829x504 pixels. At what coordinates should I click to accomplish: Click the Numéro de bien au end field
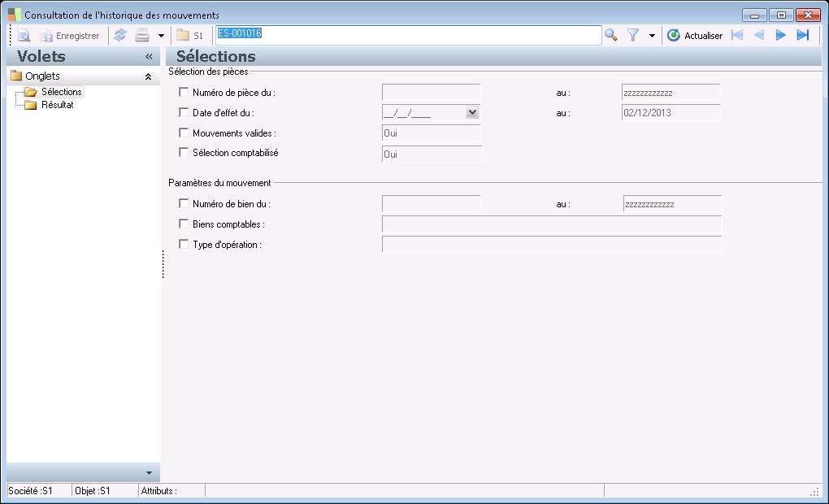pyautogui.click(x=672, y=203)
